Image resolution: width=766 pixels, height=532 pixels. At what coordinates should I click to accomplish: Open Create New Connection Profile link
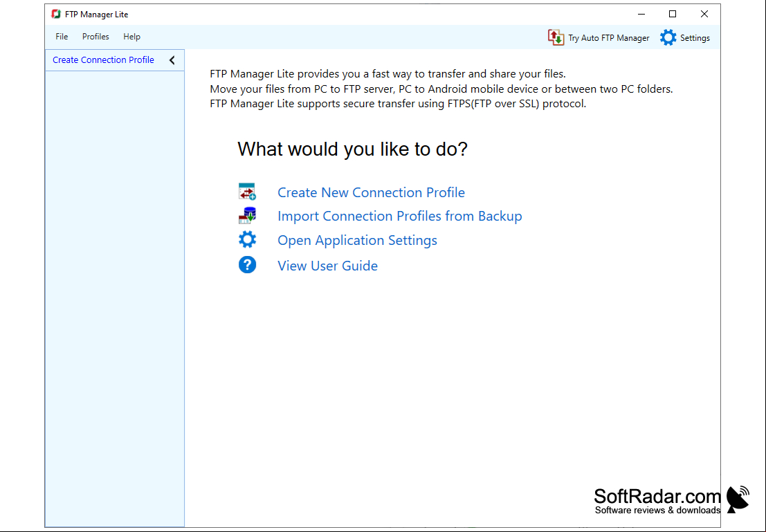[x=371, y=192]
